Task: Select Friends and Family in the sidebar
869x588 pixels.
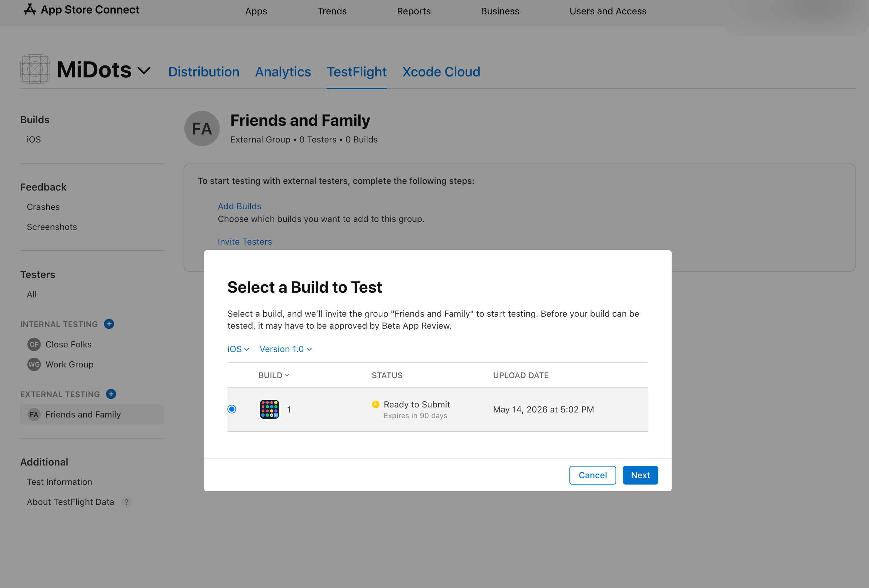Action: pos(92,414)
